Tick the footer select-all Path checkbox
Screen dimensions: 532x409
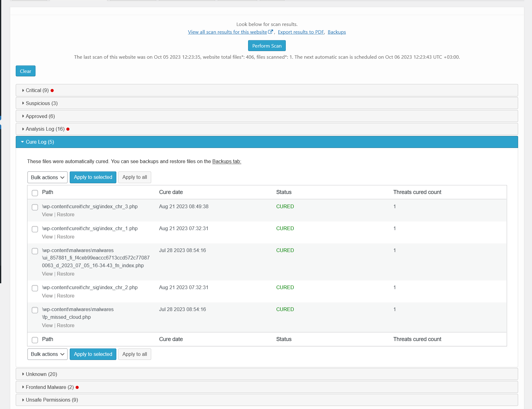(35, 340)
